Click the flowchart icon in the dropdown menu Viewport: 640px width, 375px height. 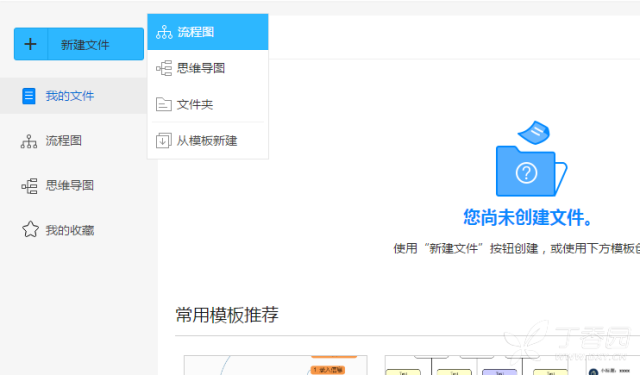(164, 32)
